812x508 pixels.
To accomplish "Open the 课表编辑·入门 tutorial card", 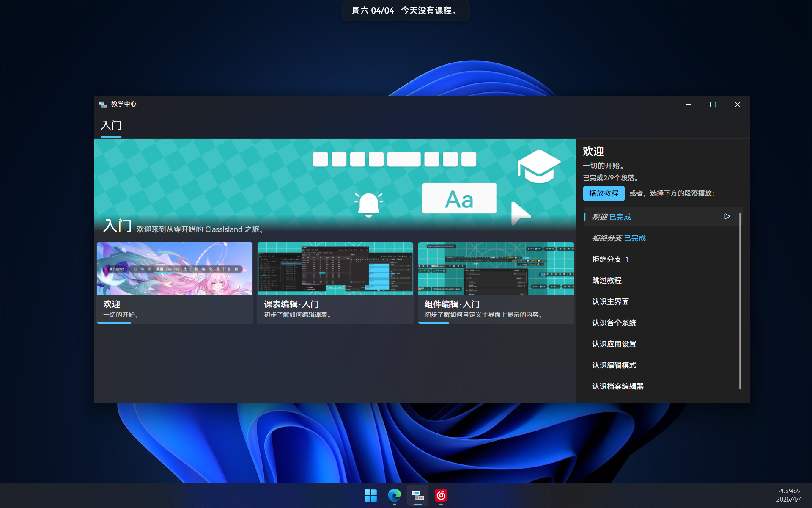I will click(335, 283).
